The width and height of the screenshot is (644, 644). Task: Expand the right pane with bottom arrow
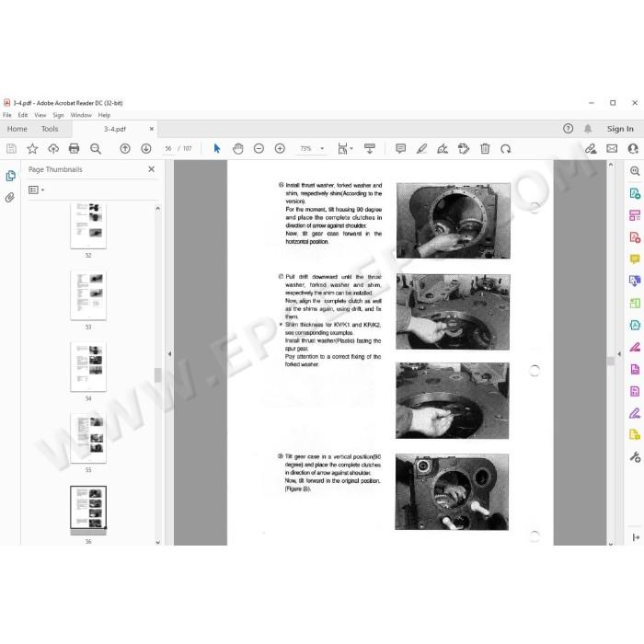click(636, 537)
